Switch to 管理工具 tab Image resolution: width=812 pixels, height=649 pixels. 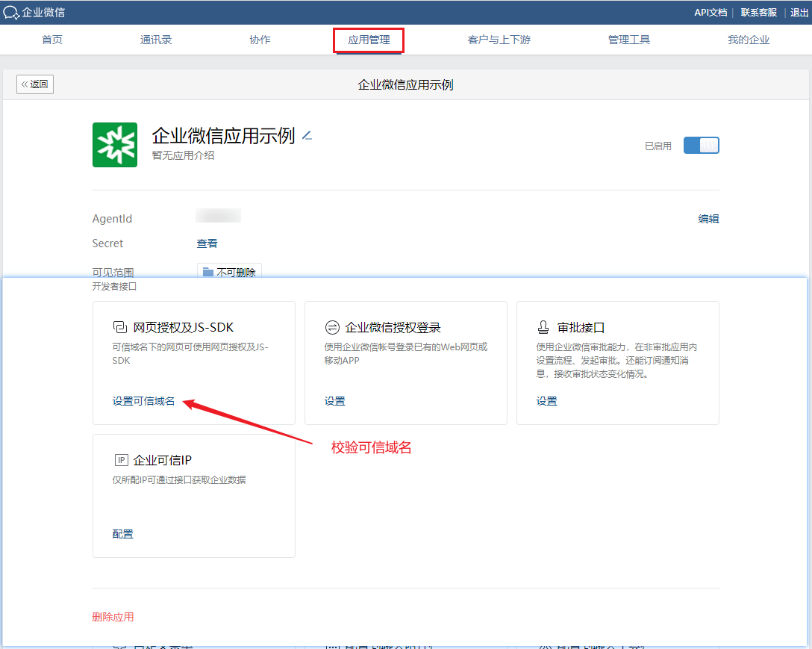pos(628,40)
